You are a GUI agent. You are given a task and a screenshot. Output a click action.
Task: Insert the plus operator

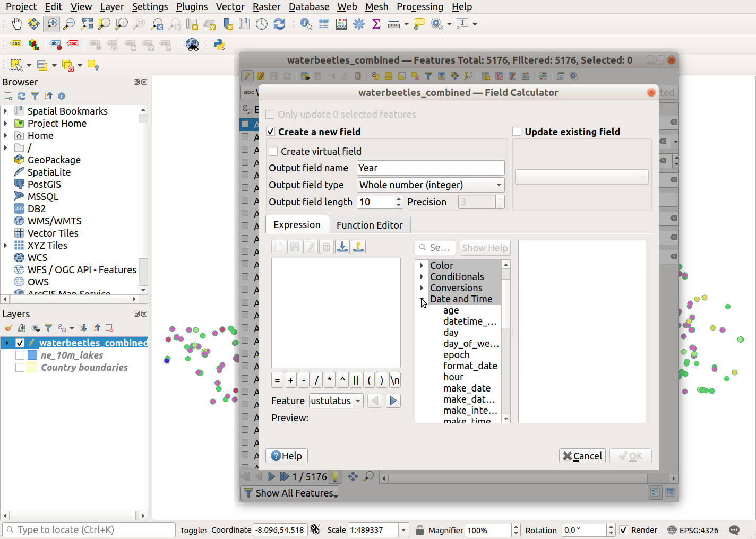(290, 380)
